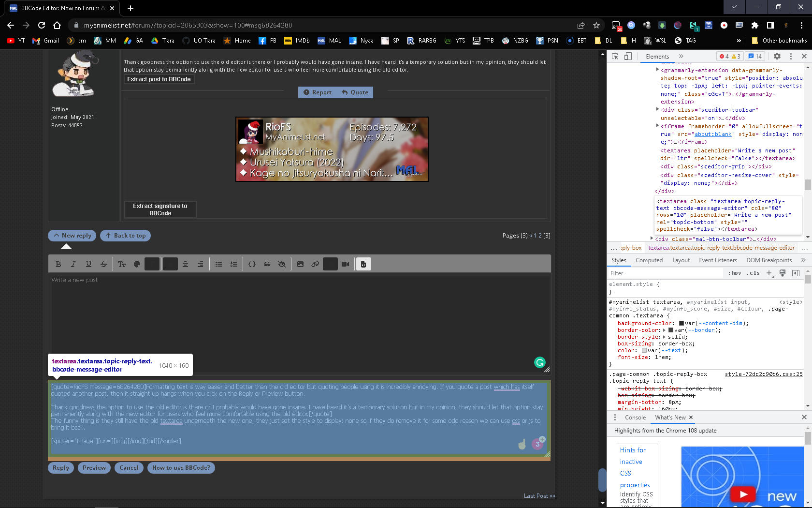812x508 pixels.
Task: Click the Preview button below the reply box
Action: point(94,468)
